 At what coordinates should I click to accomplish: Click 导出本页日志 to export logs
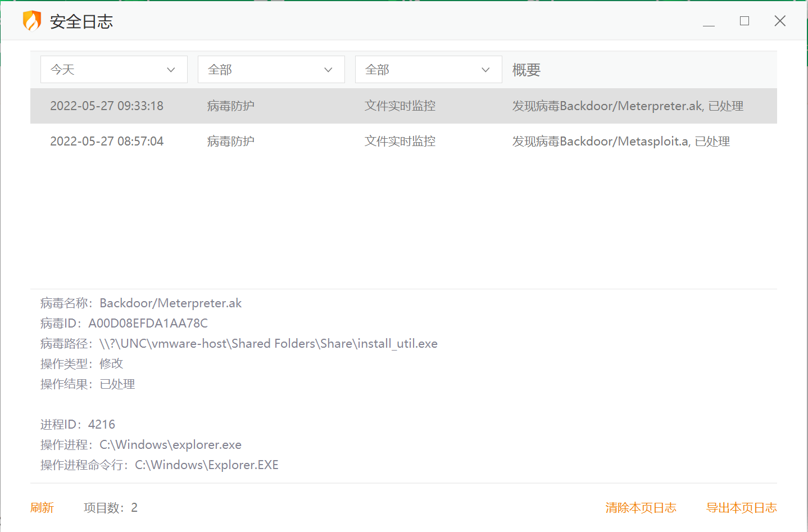741,508
